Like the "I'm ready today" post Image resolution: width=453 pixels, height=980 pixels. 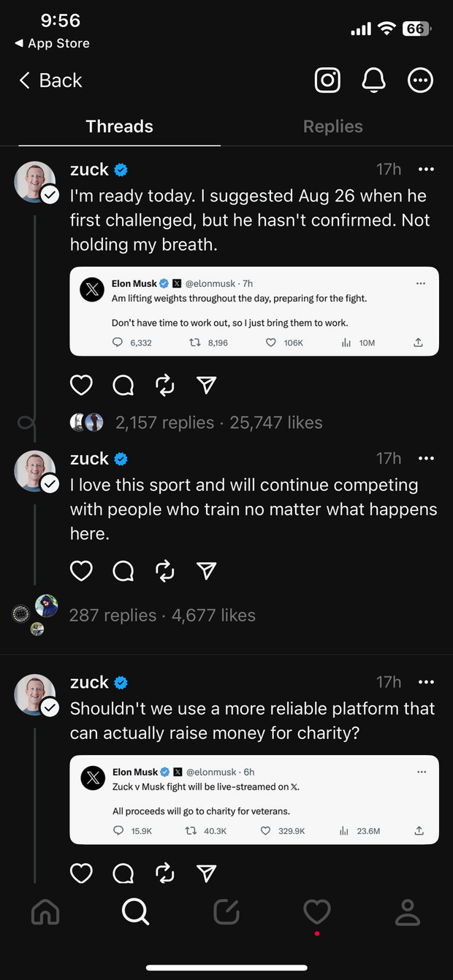pyautogui.click(x=81, y=385)
